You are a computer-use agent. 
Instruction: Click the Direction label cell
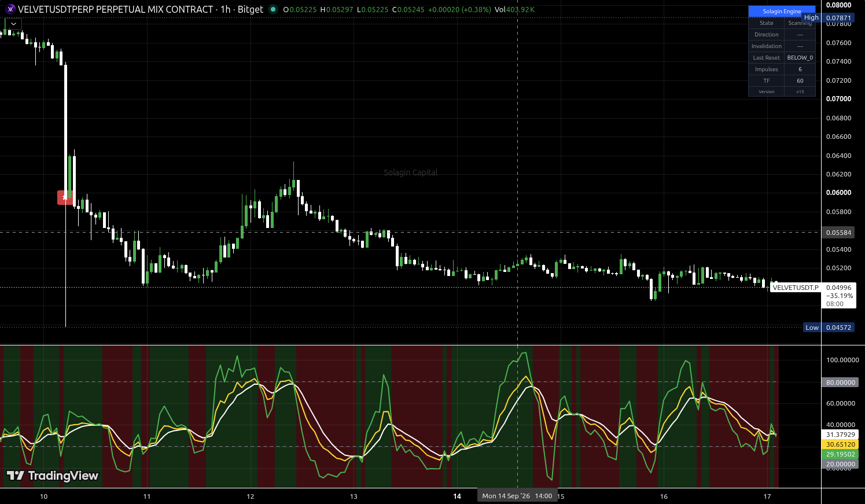(x=766, y=35)
